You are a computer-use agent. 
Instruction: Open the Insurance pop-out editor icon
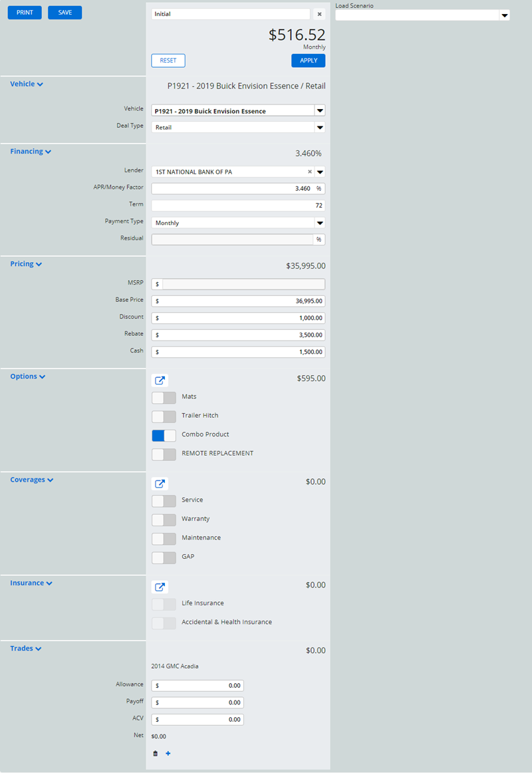pos(160,587)
